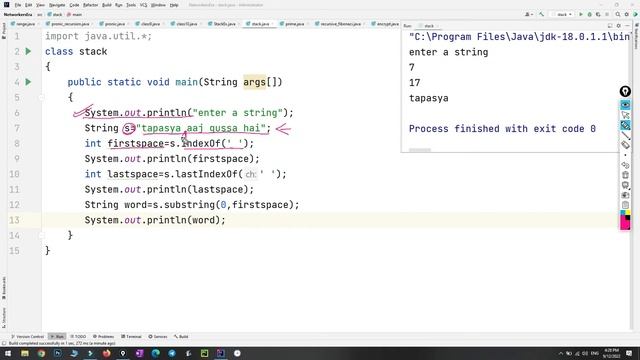Open the Project side panel tab
This screenshot has height=360, width=640.
[x=4, y=31]
